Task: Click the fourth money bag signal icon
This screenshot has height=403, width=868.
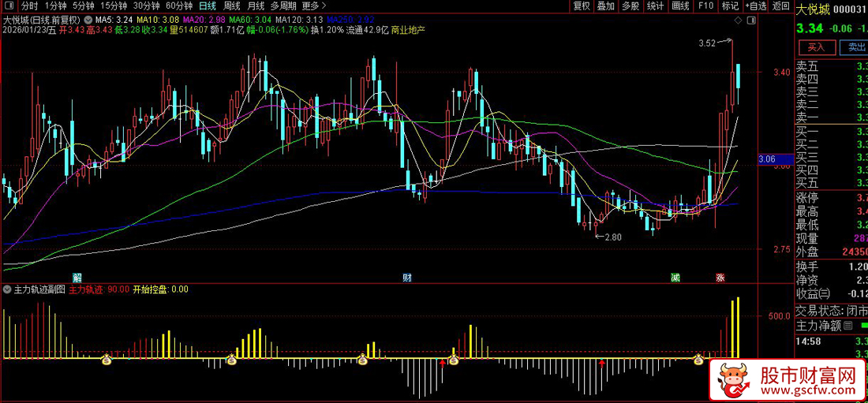Action: (x=454, y=360)
